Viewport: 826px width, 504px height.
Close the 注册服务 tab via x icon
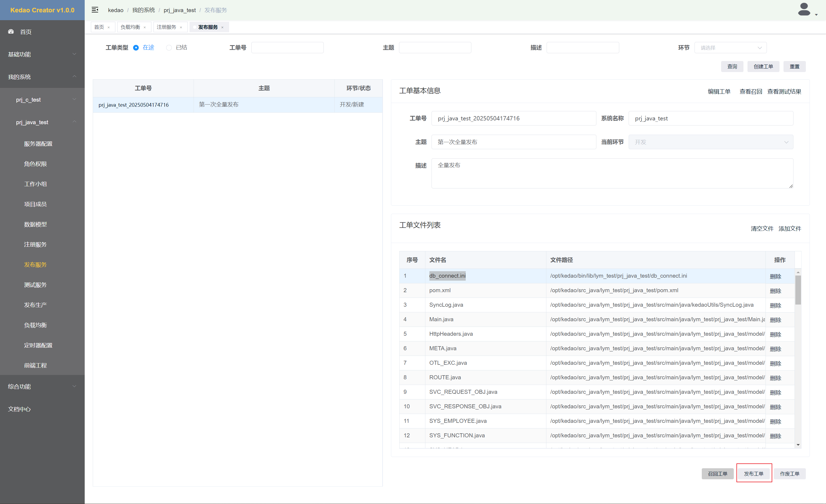181,27
